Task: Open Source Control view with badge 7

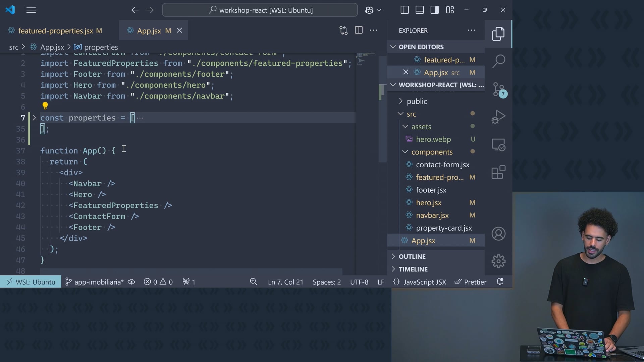Action: [498, 89]
